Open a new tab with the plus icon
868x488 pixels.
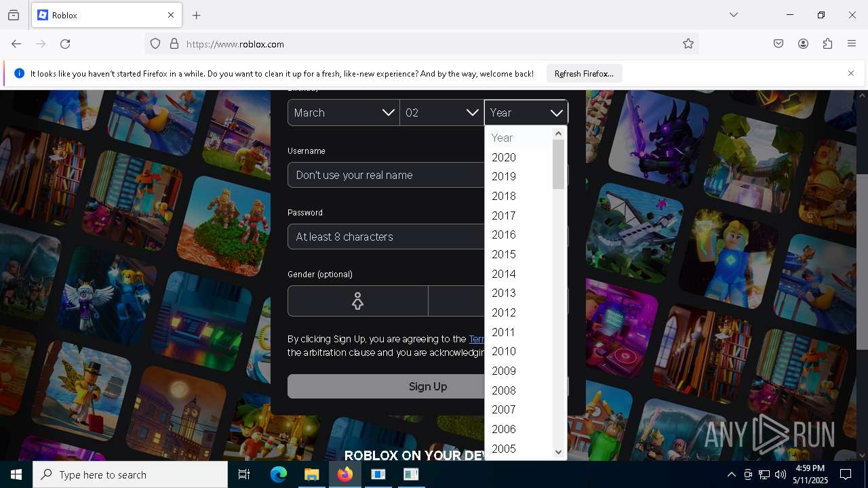[197, 15]
